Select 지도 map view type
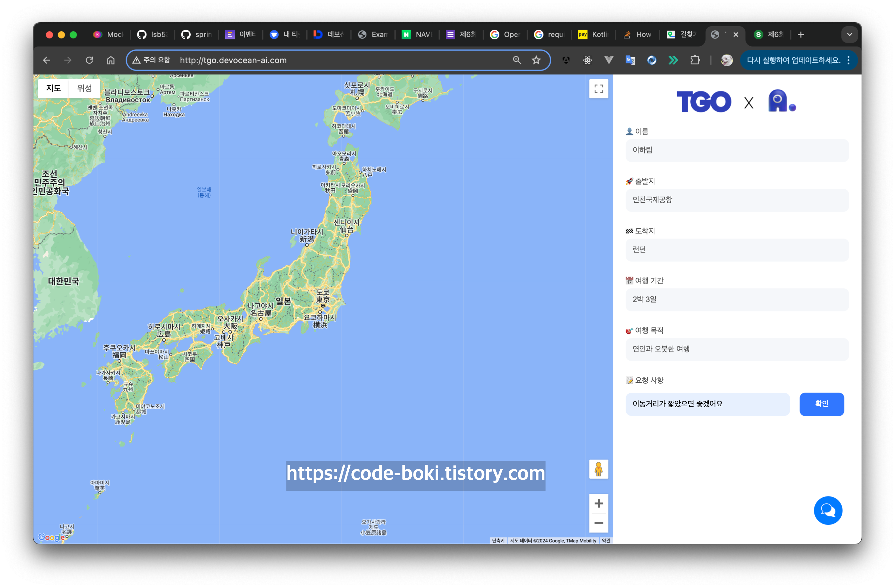The width and height of the screenshot is (895, 588). pos(53,88)
